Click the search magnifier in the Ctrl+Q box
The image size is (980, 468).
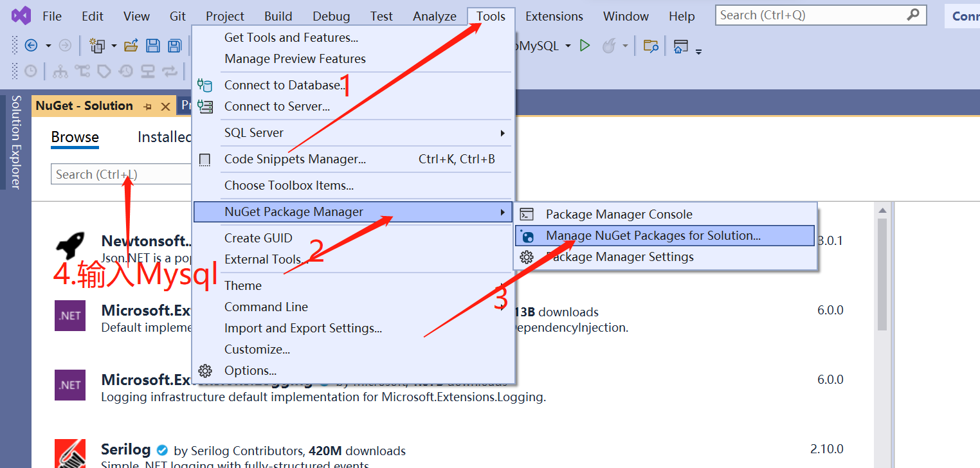[x=913, y=15]
